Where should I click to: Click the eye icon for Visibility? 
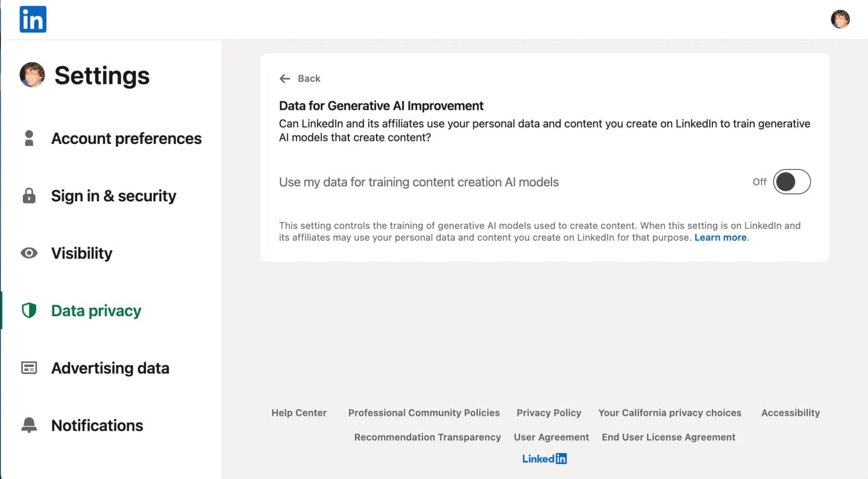[29, 253]
